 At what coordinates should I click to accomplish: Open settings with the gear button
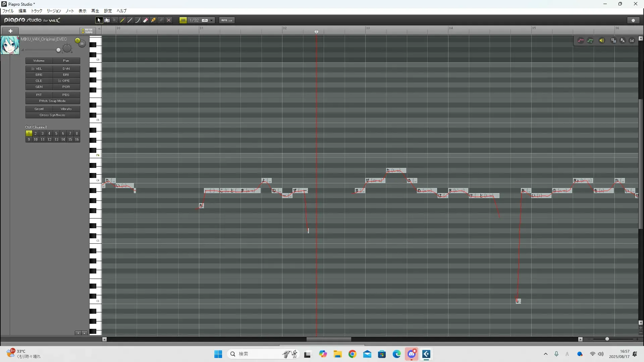coord(633,20)
